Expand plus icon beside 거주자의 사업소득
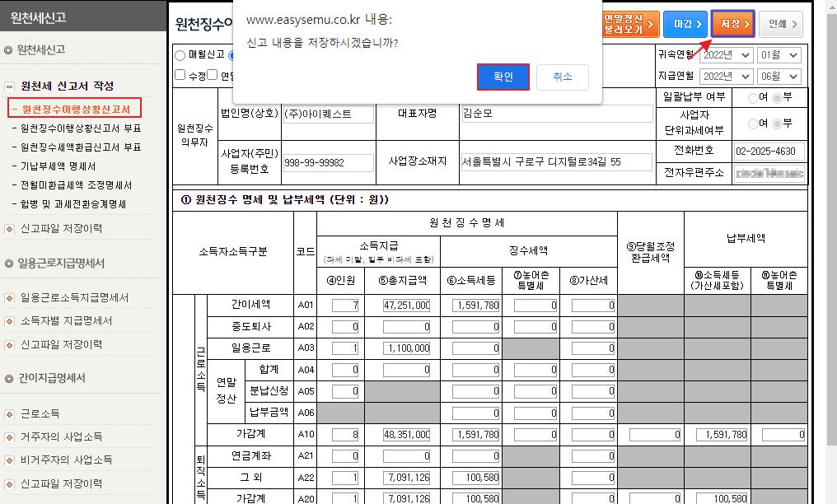Image resolution: width=837 pixels, height=504 pixels. coord(9,436)
